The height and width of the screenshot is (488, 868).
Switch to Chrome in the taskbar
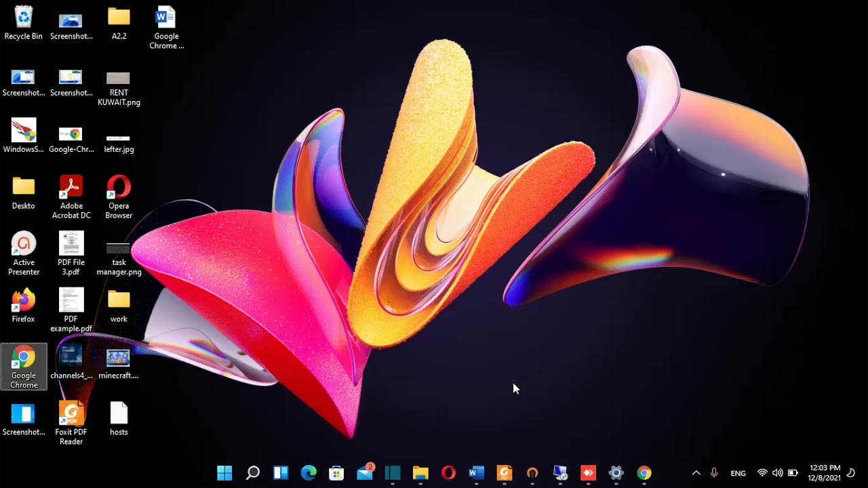(x=644, y=472)
